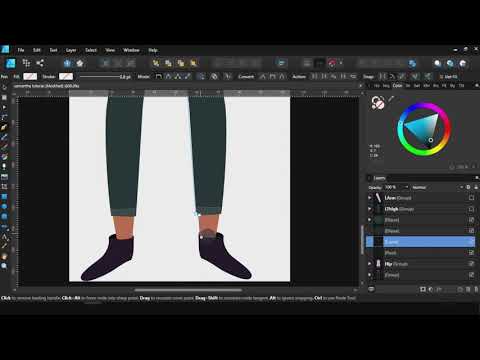Open the Normal blend mode dropdown

coord(438,187)
